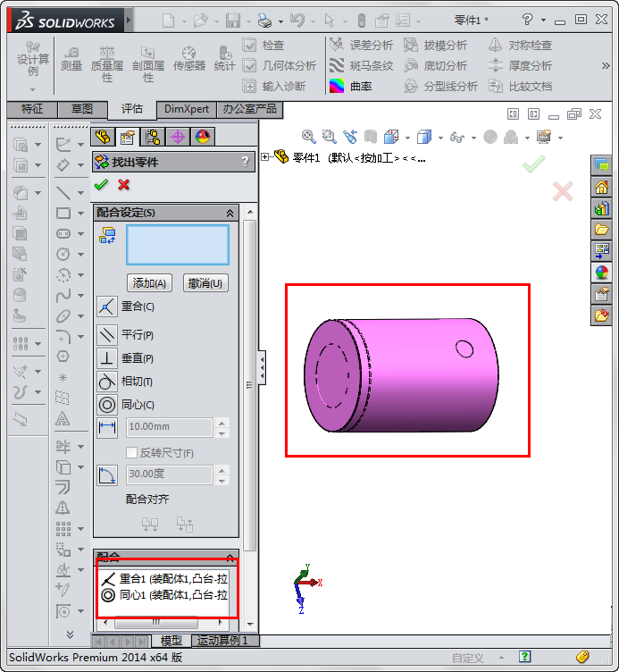
Task: Click Zoom to Area magnifier icon
Action: [329, 137]
